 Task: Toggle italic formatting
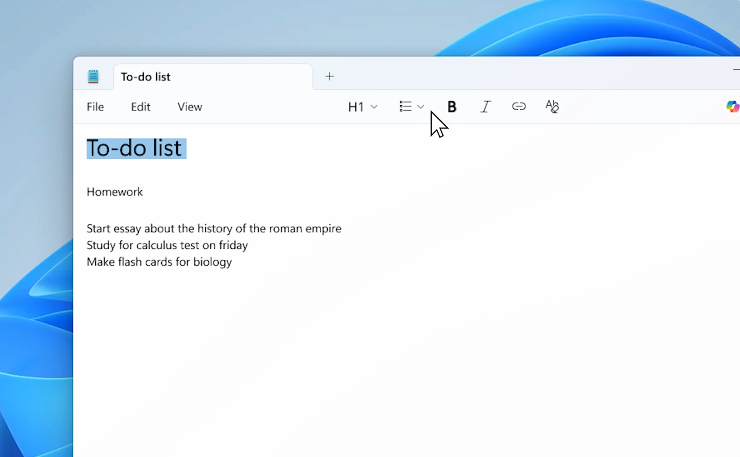485,107
